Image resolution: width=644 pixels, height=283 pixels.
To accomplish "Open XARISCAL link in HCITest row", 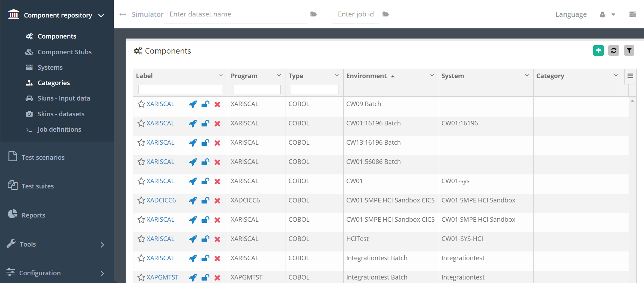I will coord(160,239).
